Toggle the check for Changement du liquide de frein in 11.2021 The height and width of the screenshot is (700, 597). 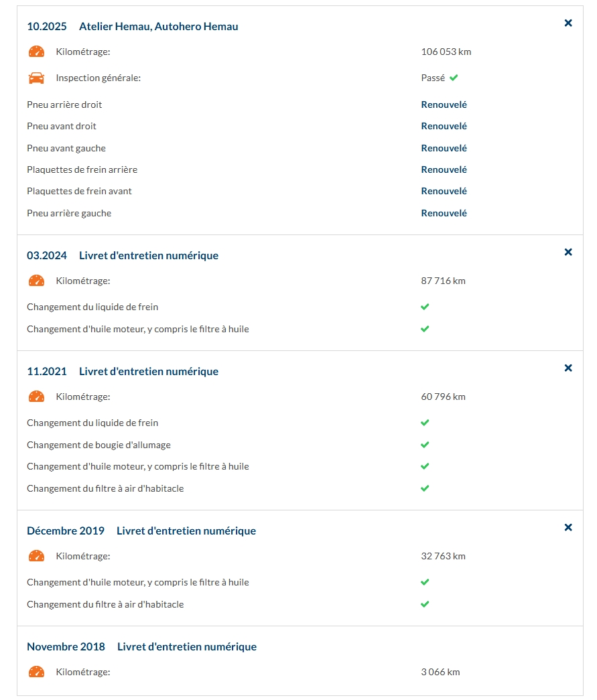[424, 422]
